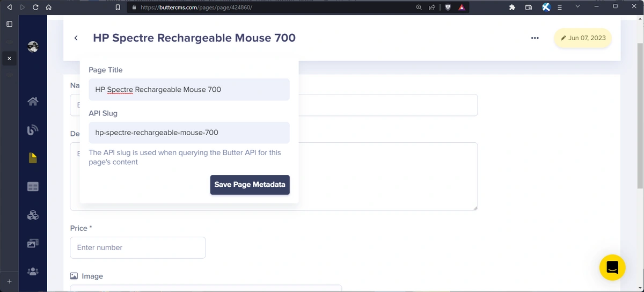Open the Collections table icon
Screen dimensions: 644x292
pos(33,187)
